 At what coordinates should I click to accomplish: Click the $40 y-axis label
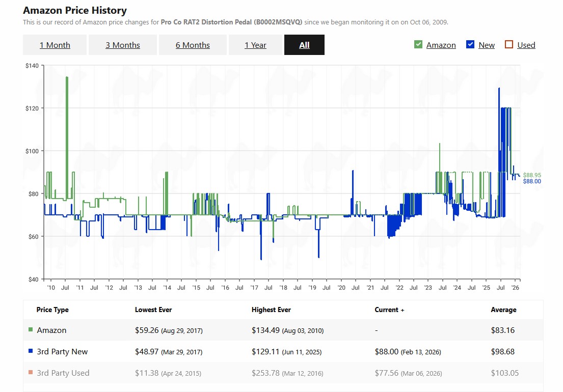point(34,279)
